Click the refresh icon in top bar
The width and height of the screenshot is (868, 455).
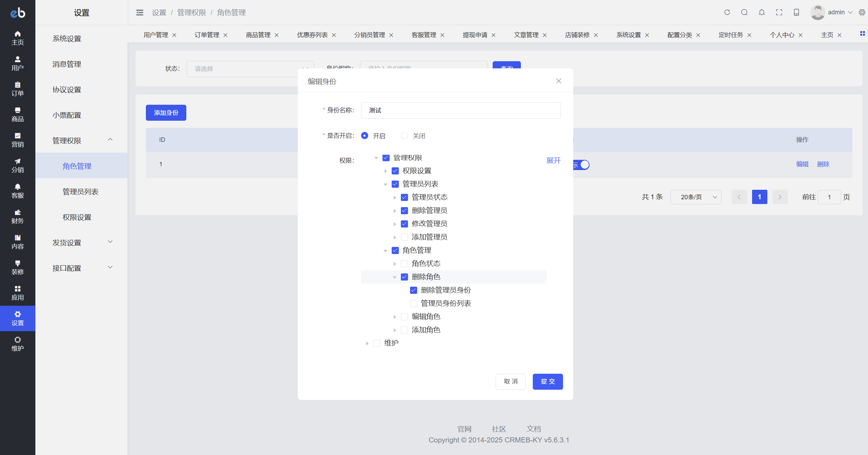727,12
